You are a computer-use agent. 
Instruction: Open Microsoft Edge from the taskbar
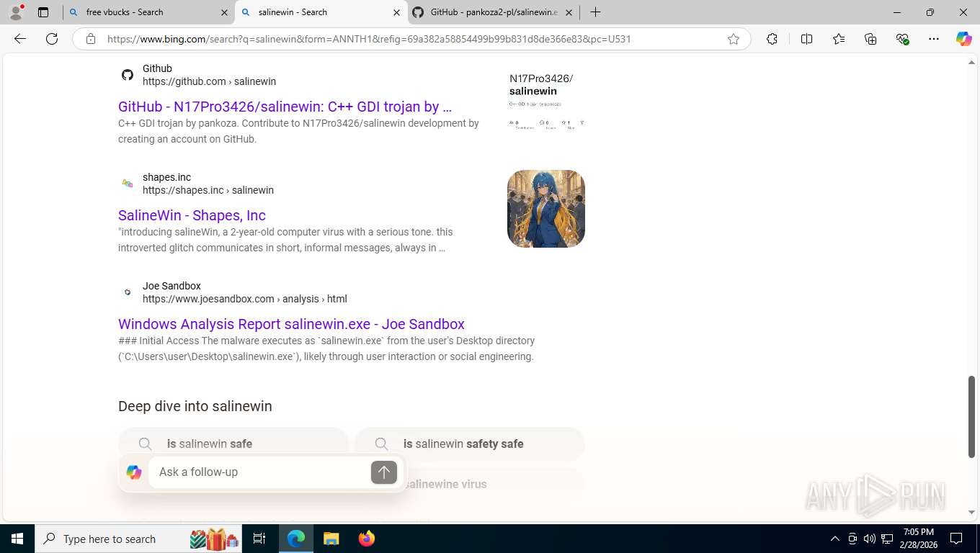point(295,539)
